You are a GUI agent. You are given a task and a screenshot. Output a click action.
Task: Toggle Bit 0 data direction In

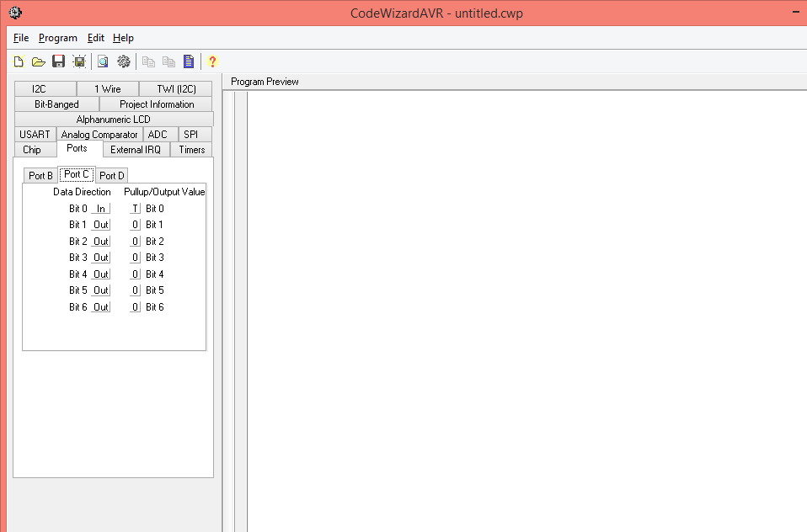(x=101, y=209)
